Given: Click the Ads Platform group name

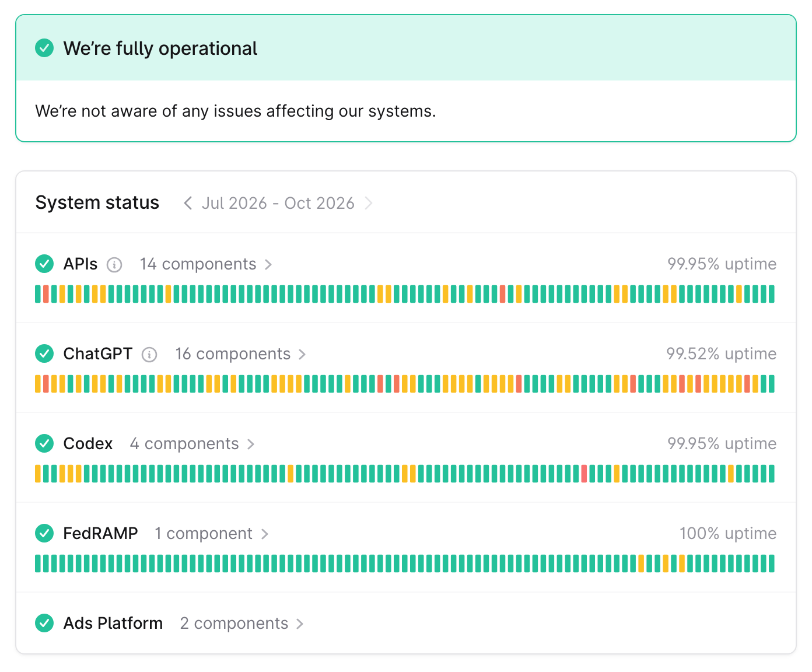Looking at the screenshot, I should click(x=113, y=624).
